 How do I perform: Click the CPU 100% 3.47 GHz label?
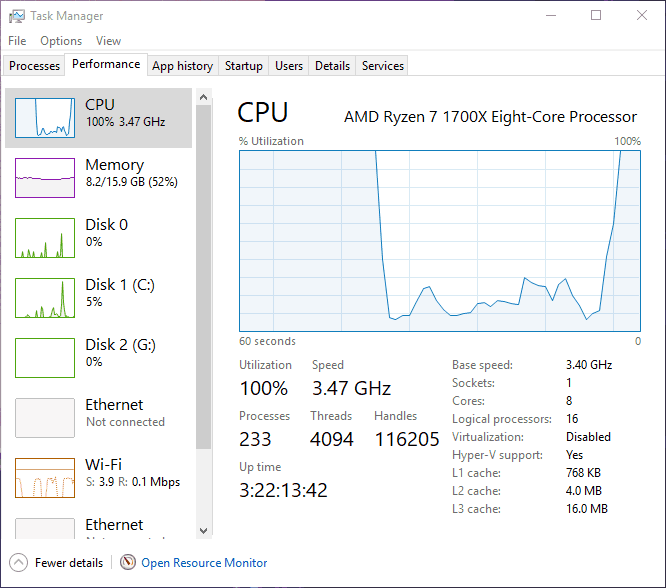tap(126, 122)
